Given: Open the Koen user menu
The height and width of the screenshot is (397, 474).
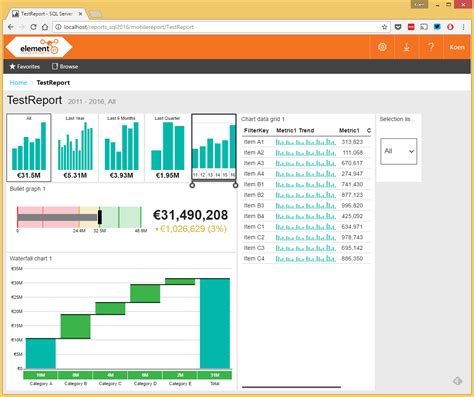Looking at the screenshot, I should [x=457, y=47].
